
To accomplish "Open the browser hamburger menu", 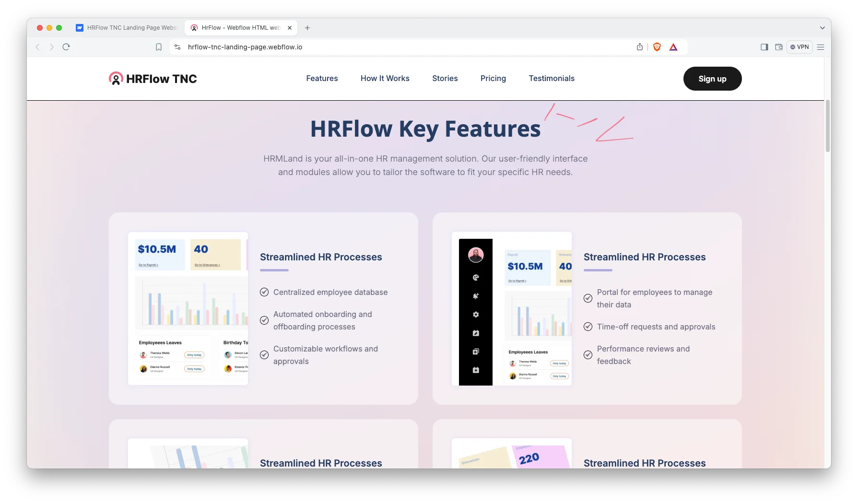I will [821, 47].
